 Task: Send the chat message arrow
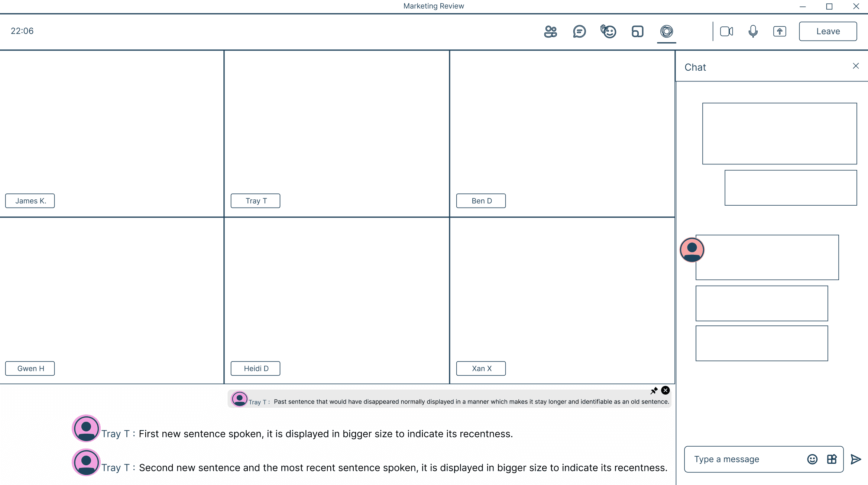856,459
